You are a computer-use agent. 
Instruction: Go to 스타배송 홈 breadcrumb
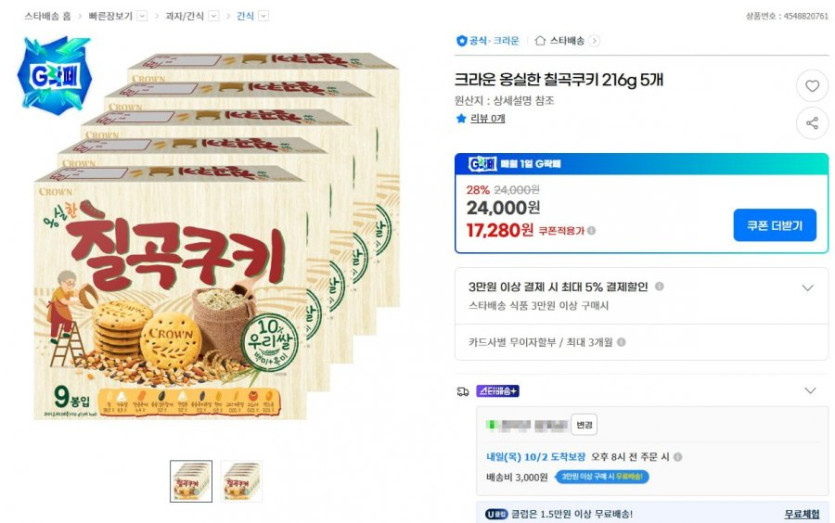pos(48,16)
